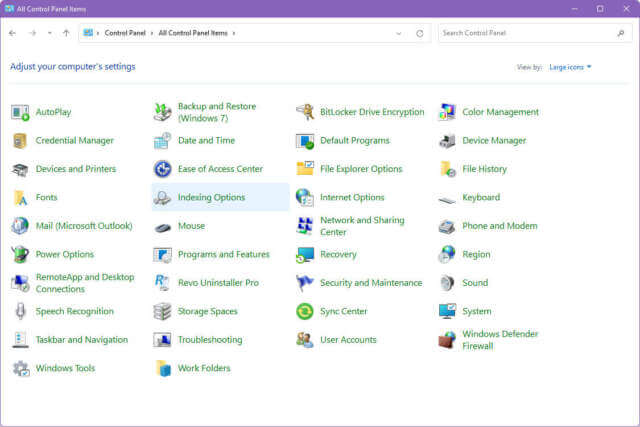
Task: Click the Work Folders icon
Action: coord(162,368)
